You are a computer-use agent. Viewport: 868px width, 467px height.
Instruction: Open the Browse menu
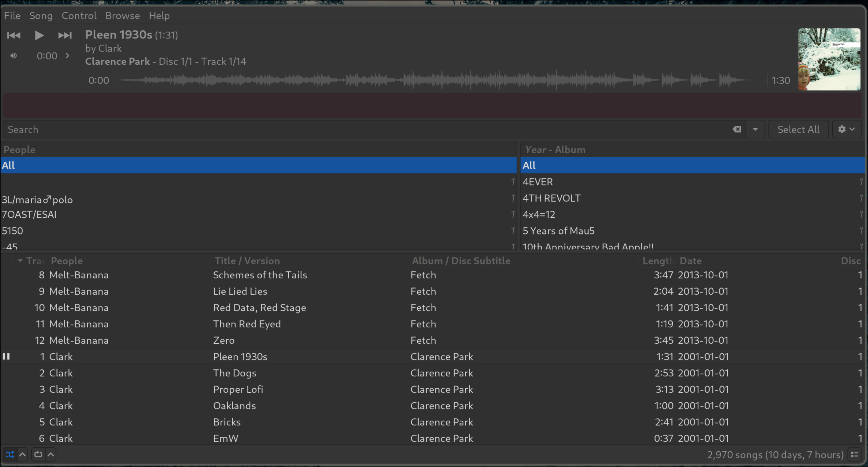(122, 16)
